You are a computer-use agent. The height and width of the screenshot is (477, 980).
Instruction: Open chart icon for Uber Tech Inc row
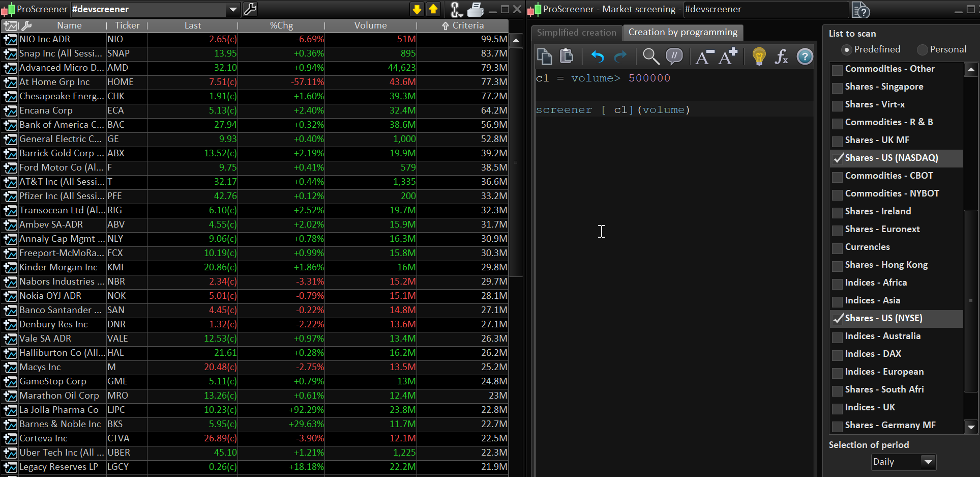tap(10, 453)
